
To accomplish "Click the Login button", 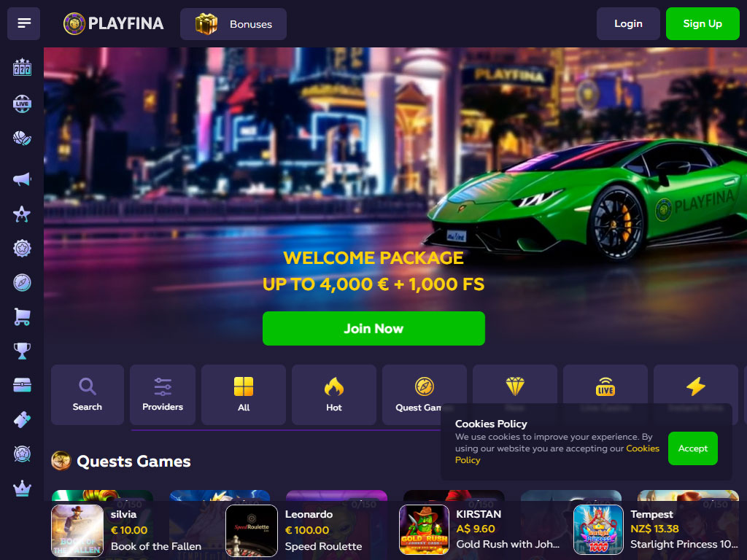I will coord(628,24).
